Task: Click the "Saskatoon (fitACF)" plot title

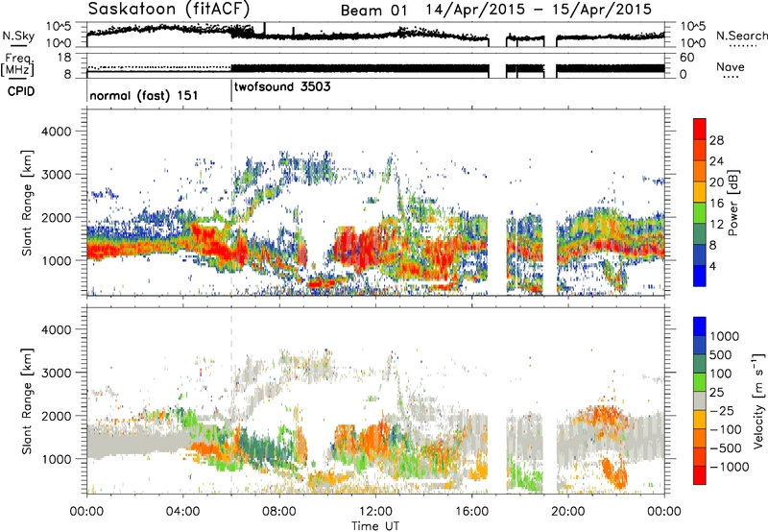Action: tap(170, 9)
